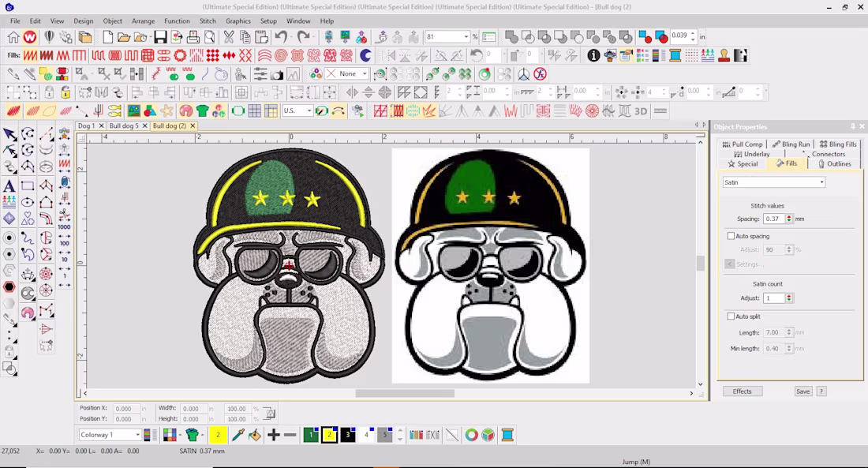This screenshot has width=868, height=468.
Task: Click the Cut scissors icon
Action: coord(229,37)
